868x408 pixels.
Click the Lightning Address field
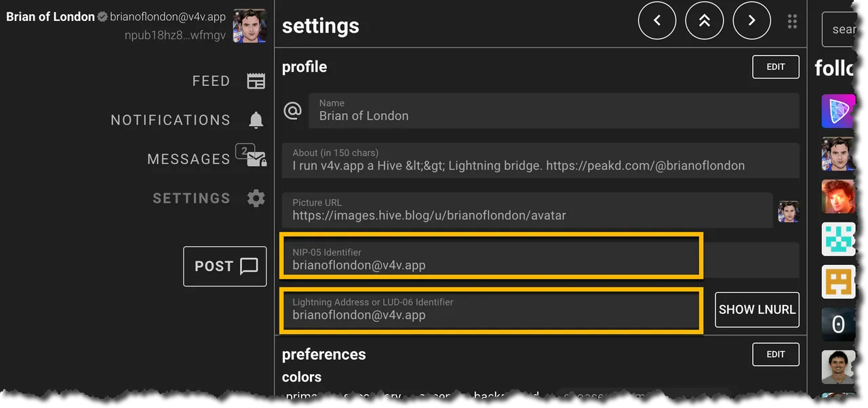point(492,310)
